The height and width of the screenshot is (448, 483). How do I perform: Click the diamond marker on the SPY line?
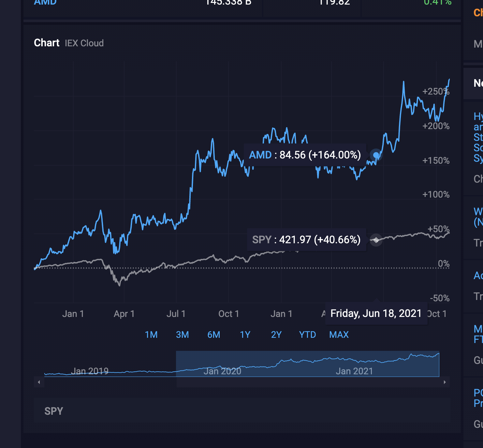coord(377,240)
